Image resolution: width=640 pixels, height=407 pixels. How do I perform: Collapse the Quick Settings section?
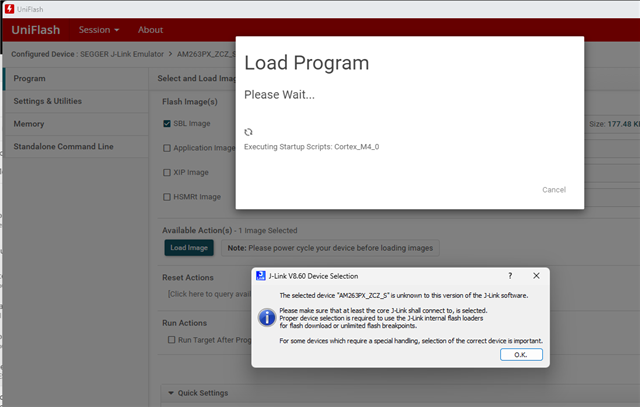click(171, 393)
